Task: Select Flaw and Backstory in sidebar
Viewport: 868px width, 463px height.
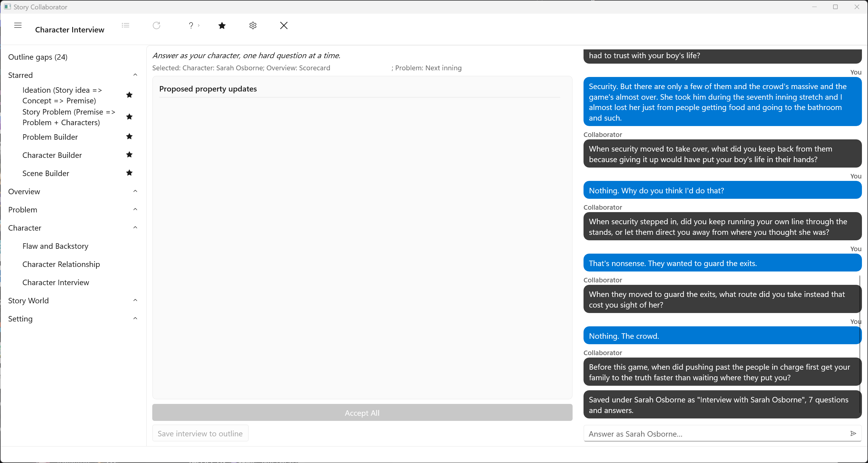Action: 55,246
